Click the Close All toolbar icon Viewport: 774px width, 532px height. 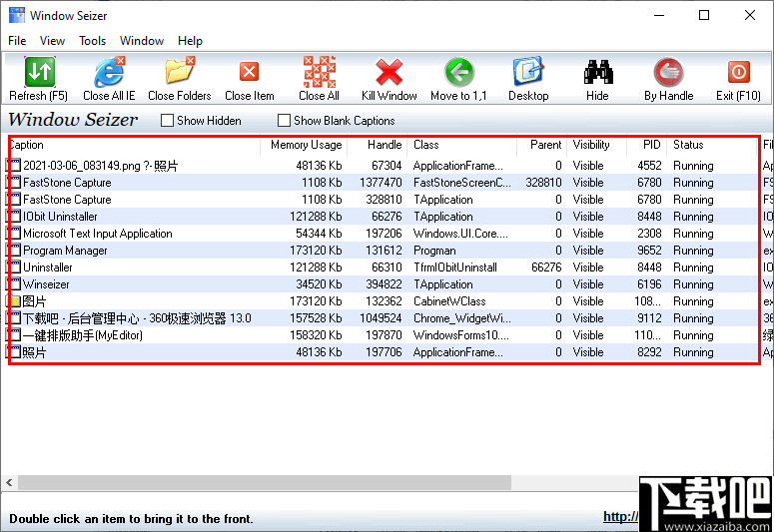click(x=320, y=72)
